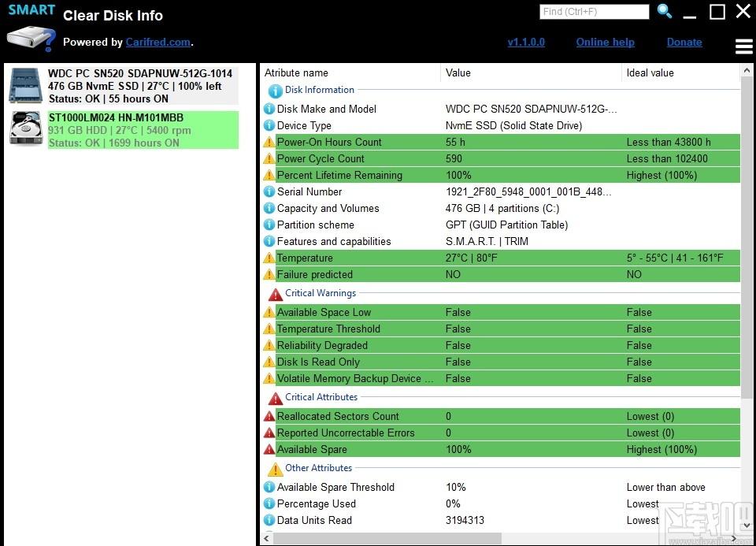Open the hamburger menu icon
The height and width of the screenshot is (546, 756).
coord(743,46)
